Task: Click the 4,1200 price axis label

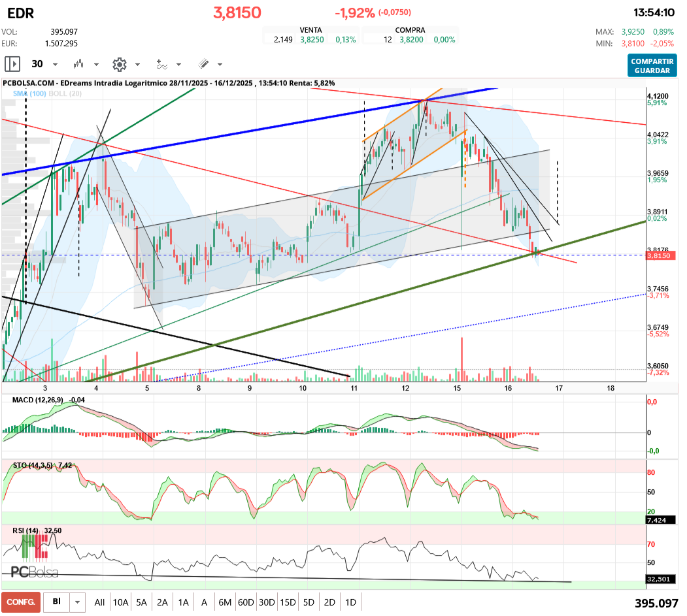Action: (658, 96)
